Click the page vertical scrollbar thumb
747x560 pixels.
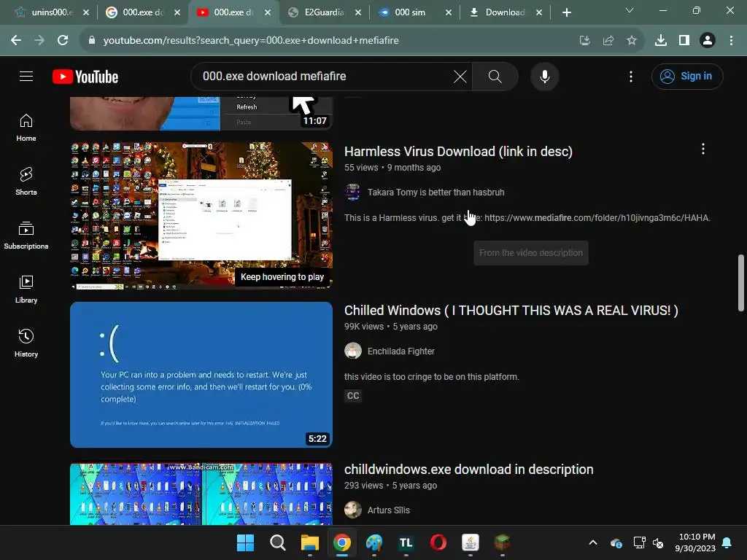(x=741, y=283)
